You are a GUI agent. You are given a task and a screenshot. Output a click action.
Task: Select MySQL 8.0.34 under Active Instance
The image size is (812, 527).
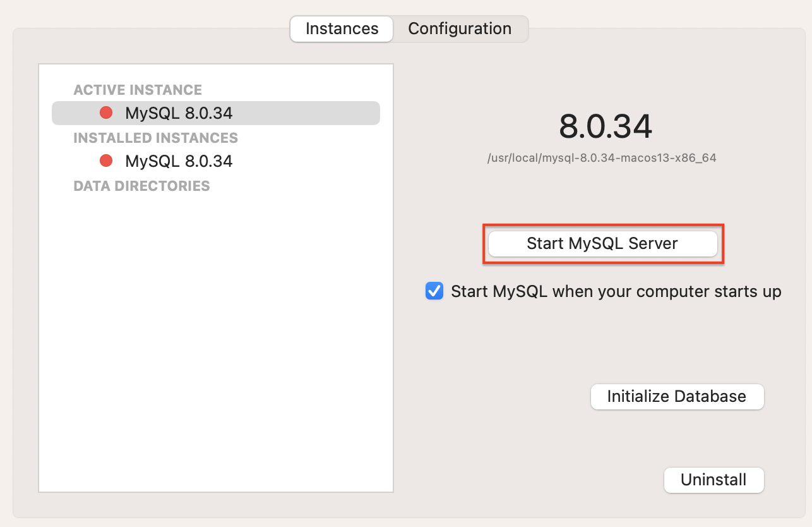pos(216,113)
